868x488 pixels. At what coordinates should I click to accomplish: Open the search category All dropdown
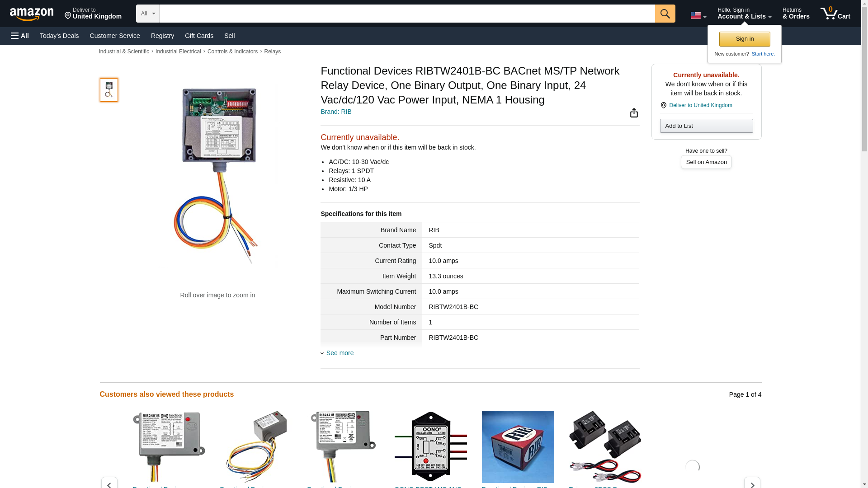[x=147, y=14]
